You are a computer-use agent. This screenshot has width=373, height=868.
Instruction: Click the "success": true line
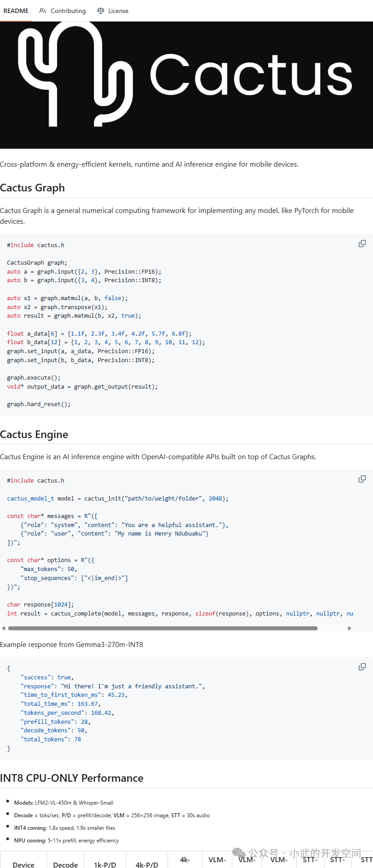click(x=47, y=678)
